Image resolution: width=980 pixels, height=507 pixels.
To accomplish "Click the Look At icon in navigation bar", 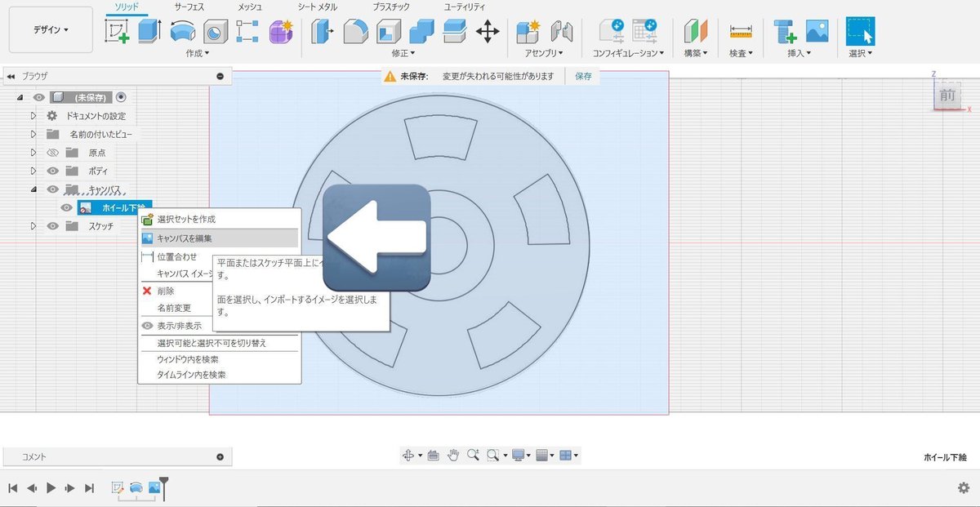I will (x=433, y=455).
